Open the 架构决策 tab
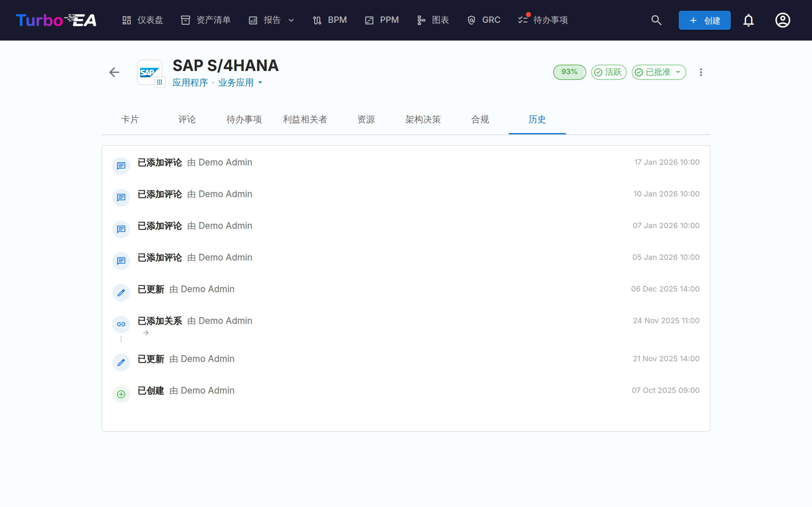Screen dimensions: 812x507 click(423, 119)
